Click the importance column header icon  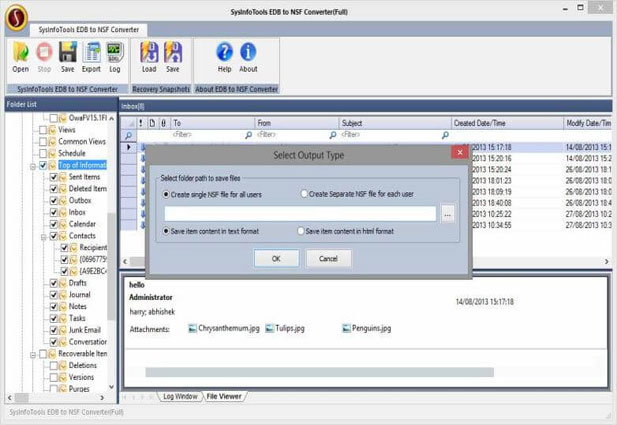tap(141, 123)
